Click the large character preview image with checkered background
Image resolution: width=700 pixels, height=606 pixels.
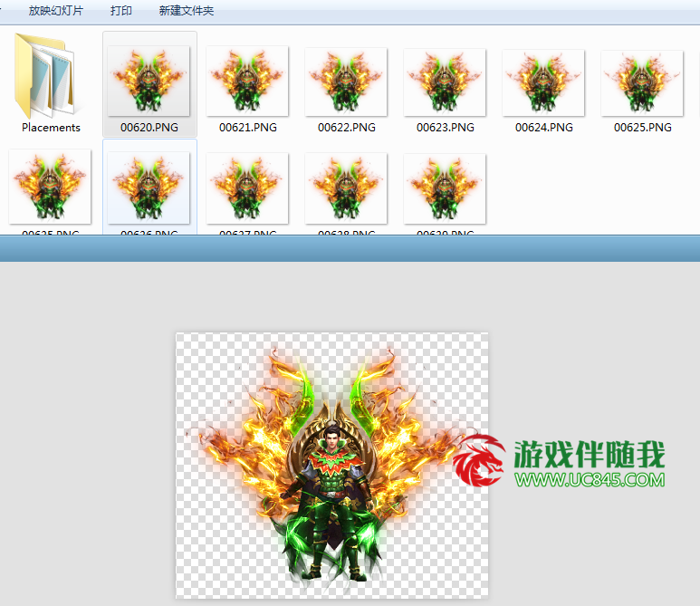tap(331, 465)
